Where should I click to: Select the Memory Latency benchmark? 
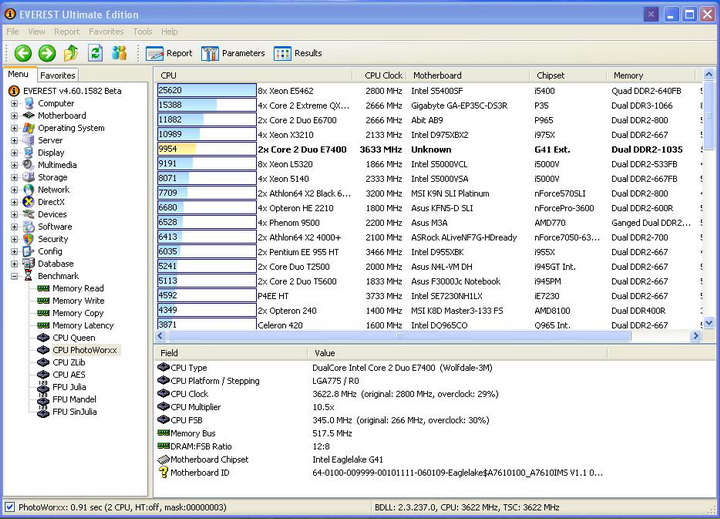tap(83, 326)
